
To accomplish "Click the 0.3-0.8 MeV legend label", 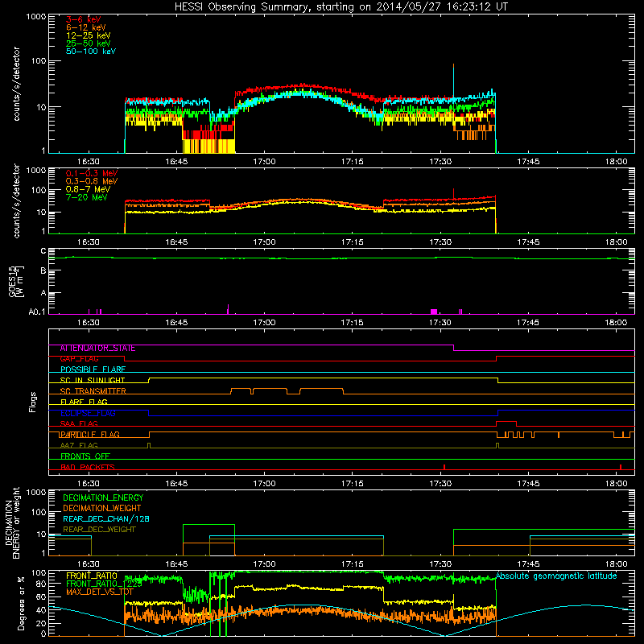I will tap(92, 181).
